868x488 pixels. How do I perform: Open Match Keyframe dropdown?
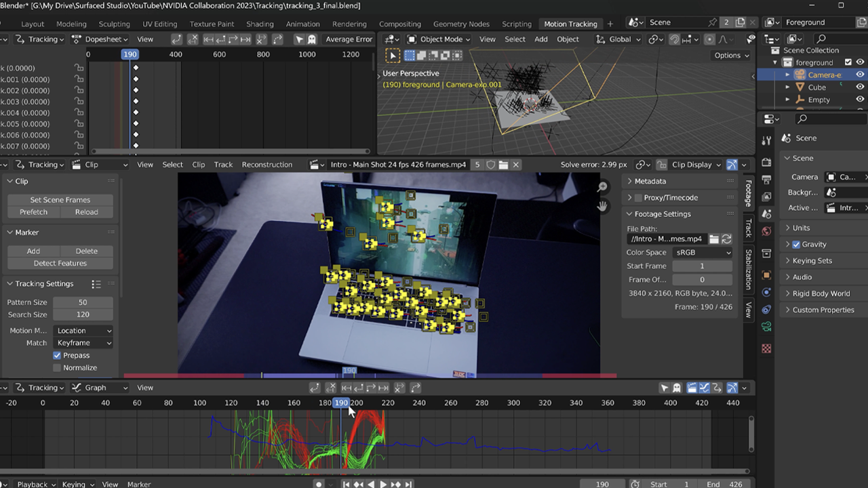click(83, 343)
